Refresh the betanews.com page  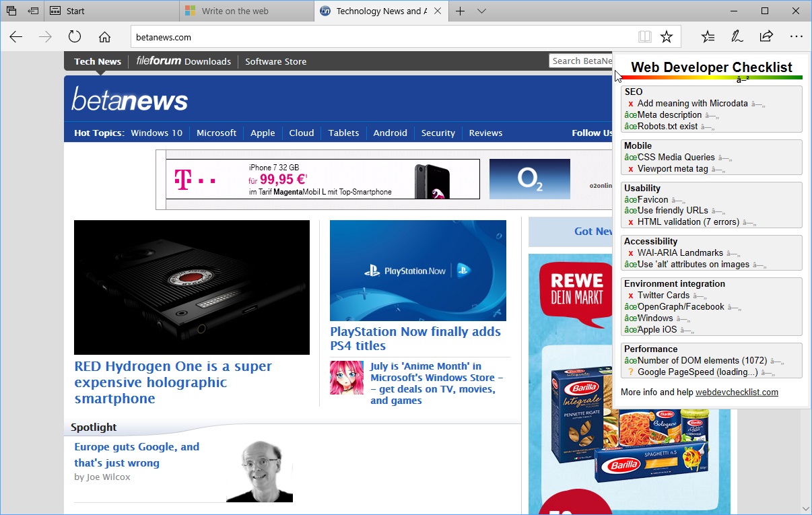point(75,36)
